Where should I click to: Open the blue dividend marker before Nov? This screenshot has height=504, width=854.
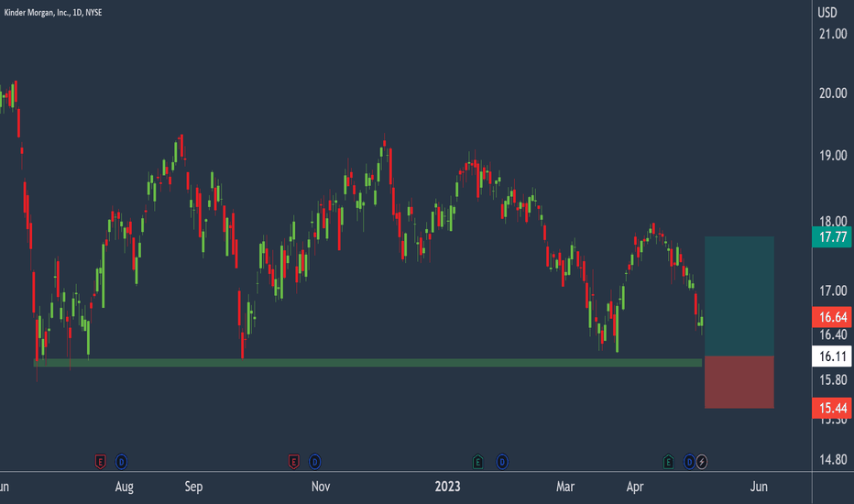315,462
